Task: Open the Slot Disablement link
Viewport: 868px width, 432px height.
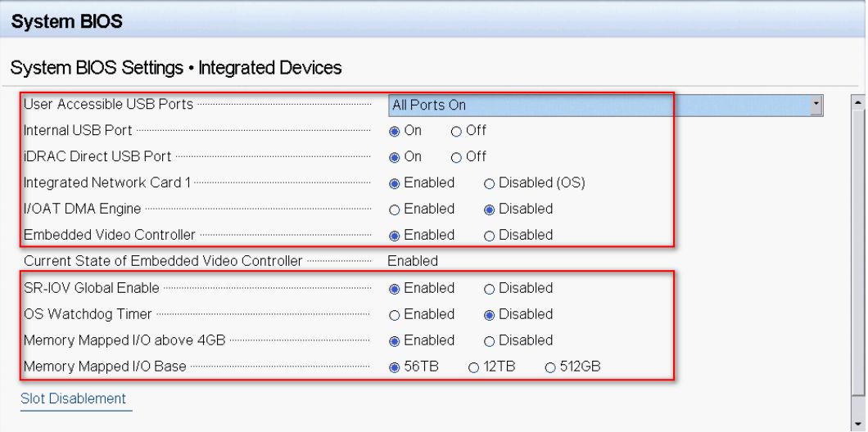Action: click(x=73, y=398)
